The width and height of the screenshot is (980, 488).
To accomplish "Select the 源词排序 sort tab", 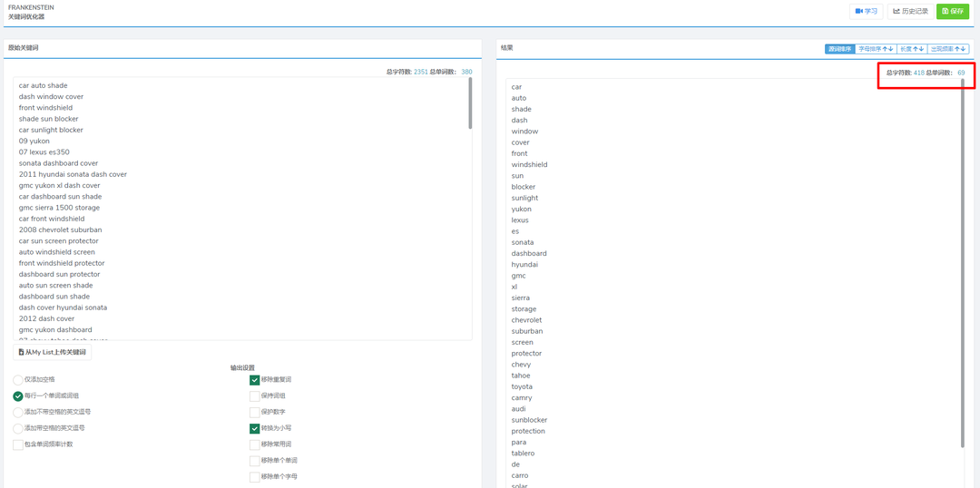I will [839, 49].
